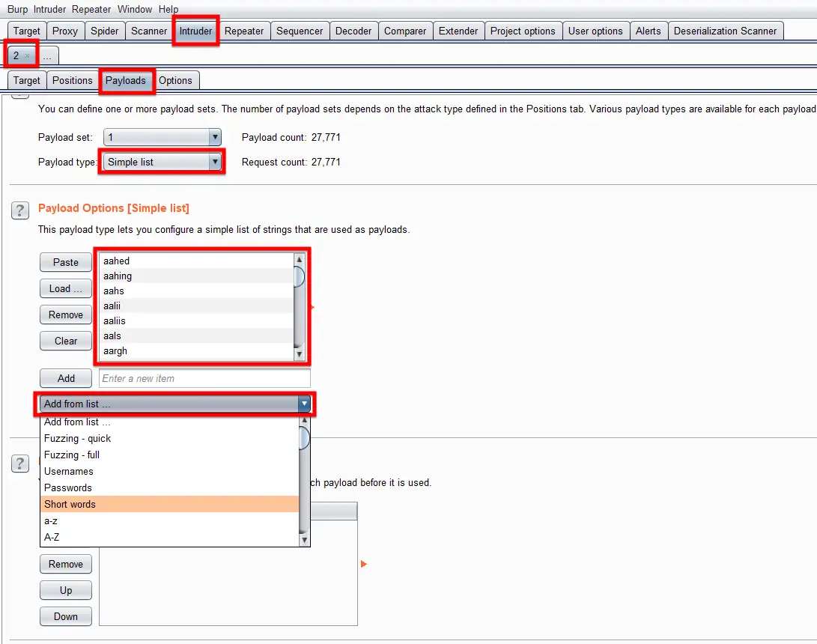Viewport: 817px width, 644px height.
Task: Click the Add button
Action: point(66,378)
